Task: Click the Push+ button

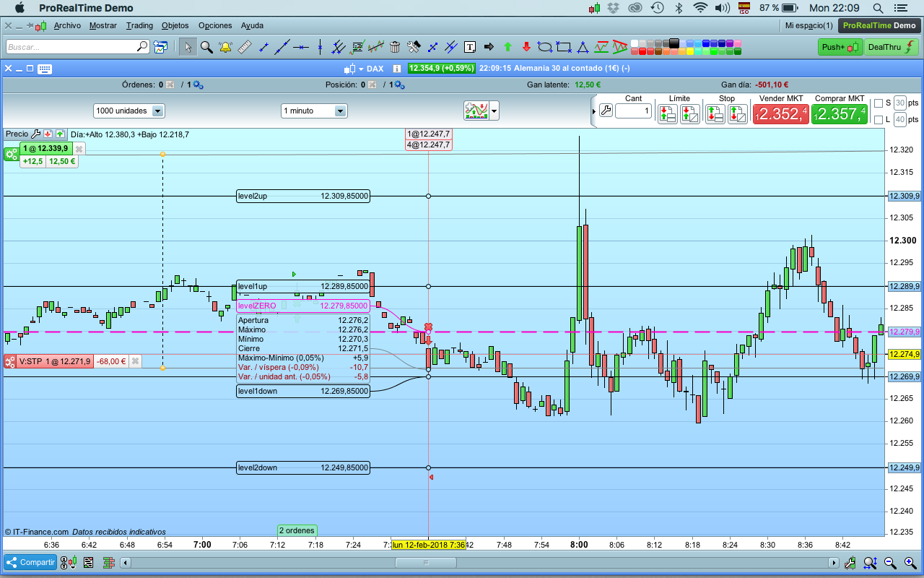Action: point(841,47)
